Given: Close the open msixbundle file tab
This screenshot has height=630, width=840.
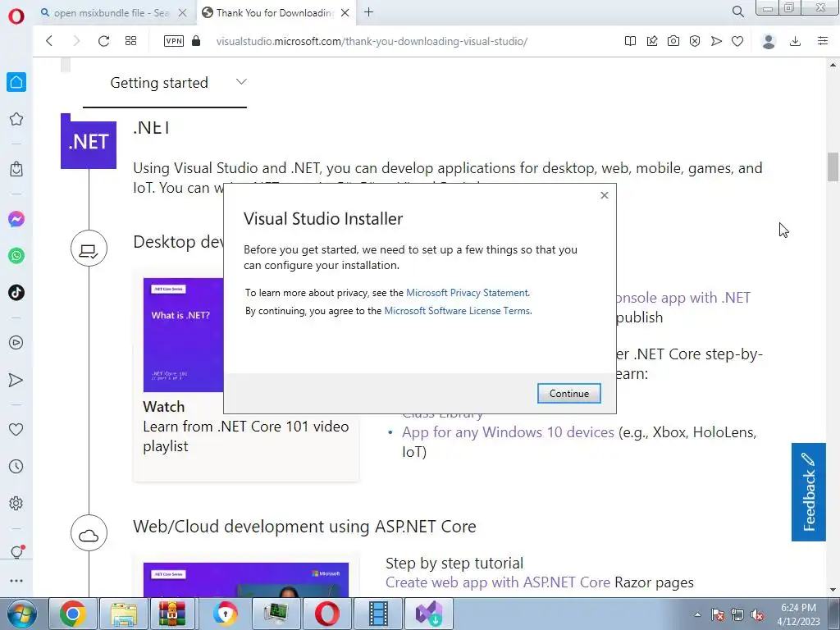Looking at the screenshot, I should point(183,13).
